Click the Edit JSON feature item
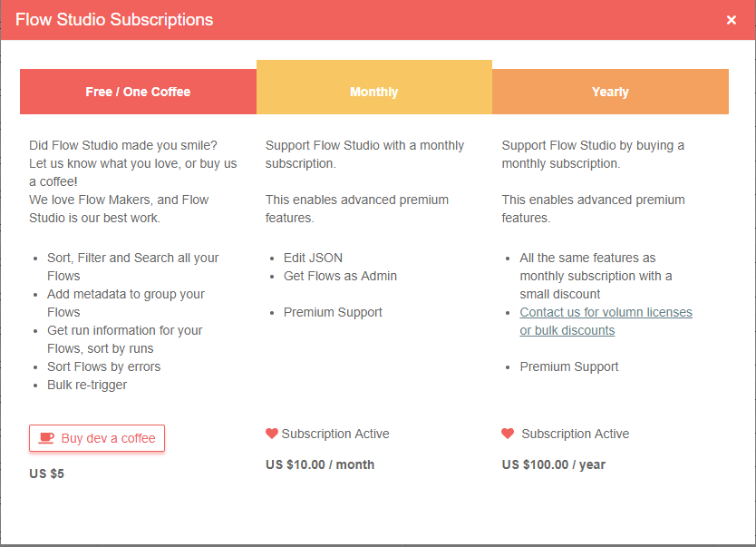Viewport: 756px width, 547px height. (x=313, y=258)
